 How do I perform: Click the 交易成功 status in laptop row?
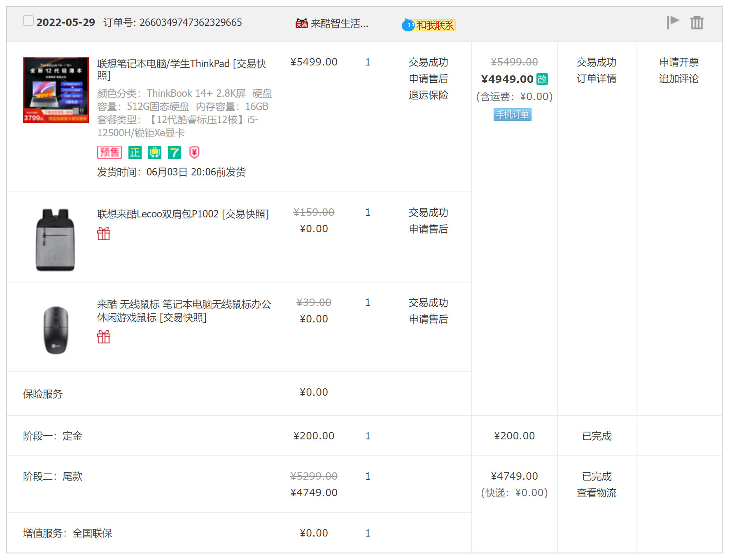[x=429, y=62]
